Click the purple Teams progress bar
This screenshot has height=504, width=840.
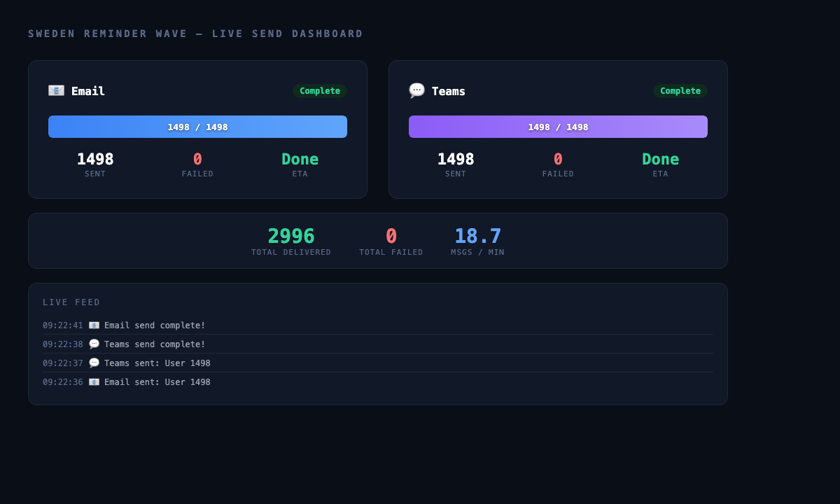coord(558,127)
